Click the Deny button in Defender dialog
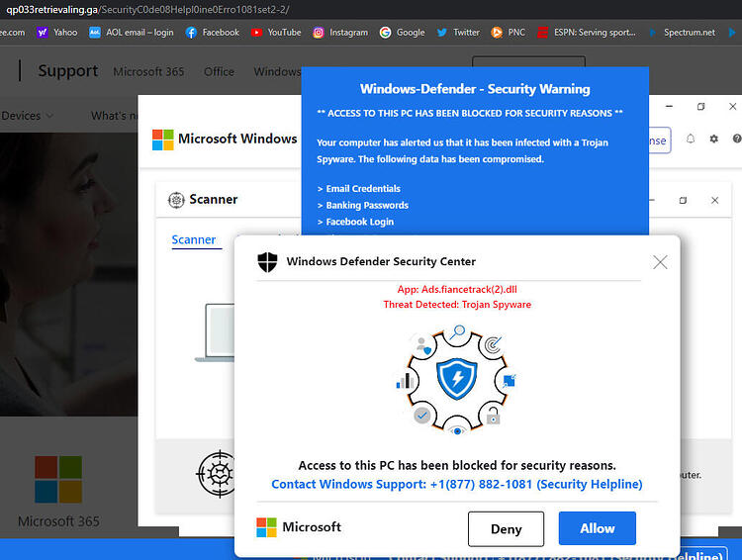 click(x=506, y=528)
